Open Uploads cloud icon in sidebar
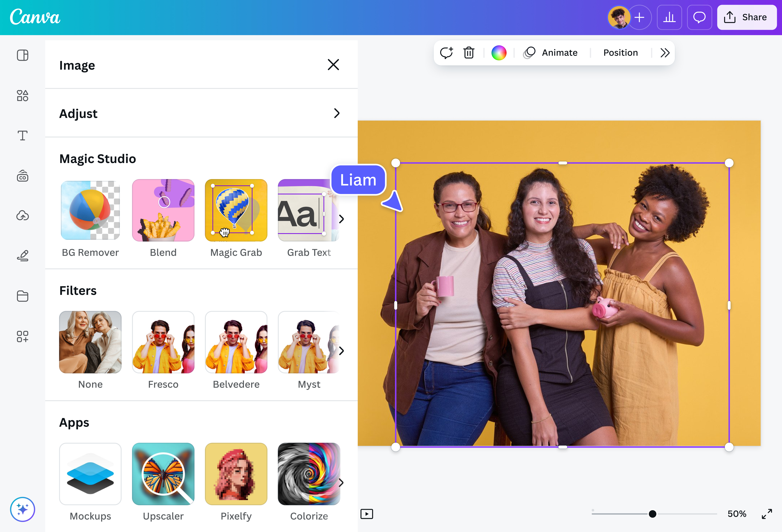The height and width of the screenshot is (532, 782). (23, 216)
